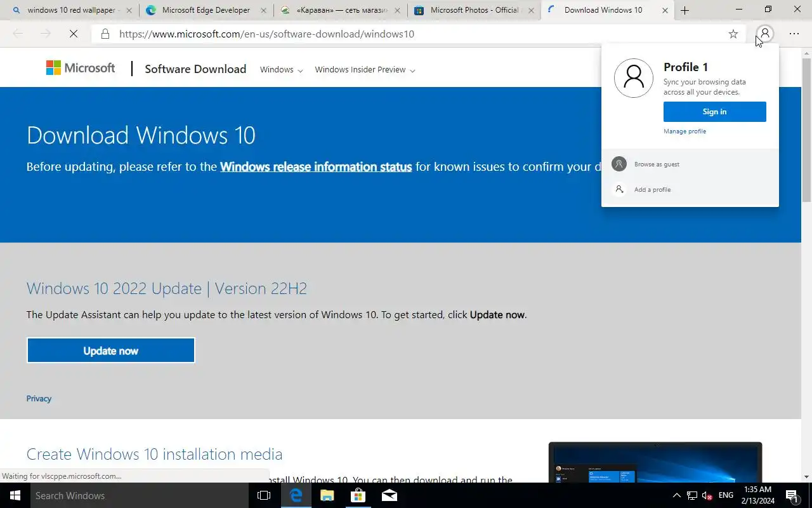Open Mail app from the taskbar
This screenshot has height=508, width=812.
[390, 495]
